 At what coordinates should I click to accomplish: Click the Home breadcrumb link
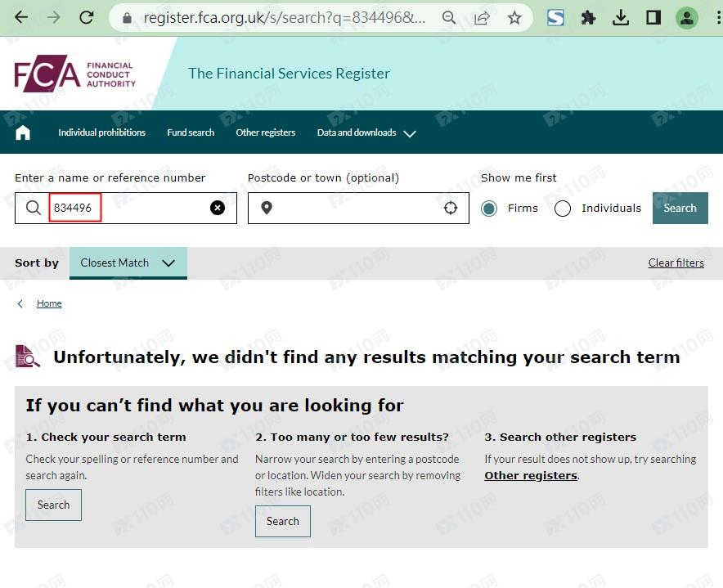(49, 303)
